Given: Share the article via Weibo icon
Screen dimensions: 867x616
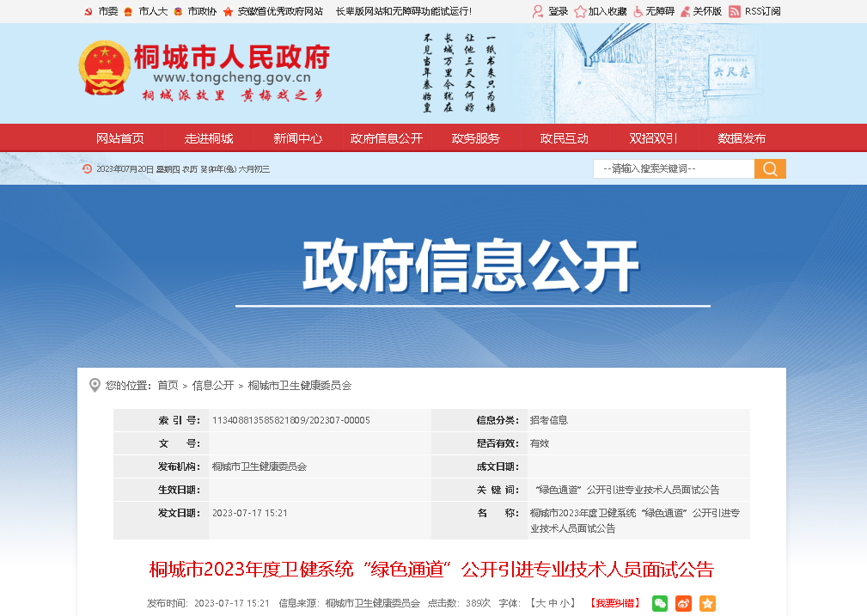Looking at the screenshot, I should click(x=683, y=603).
